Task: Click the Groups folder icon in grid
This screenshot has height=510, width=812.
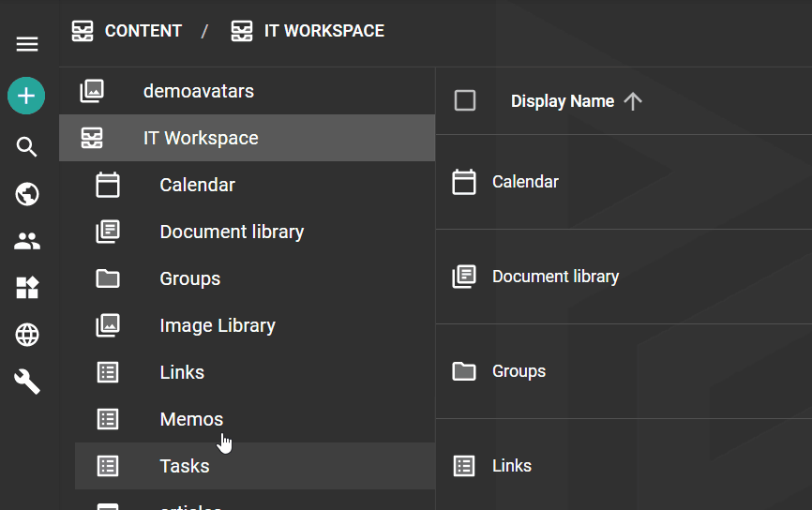Action: 464,371
